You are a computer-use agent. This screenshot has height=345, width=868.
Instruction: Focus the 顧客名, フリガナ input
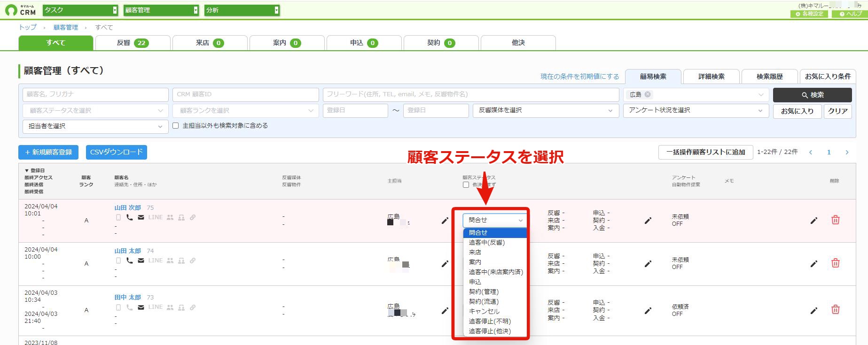point(95,94)
